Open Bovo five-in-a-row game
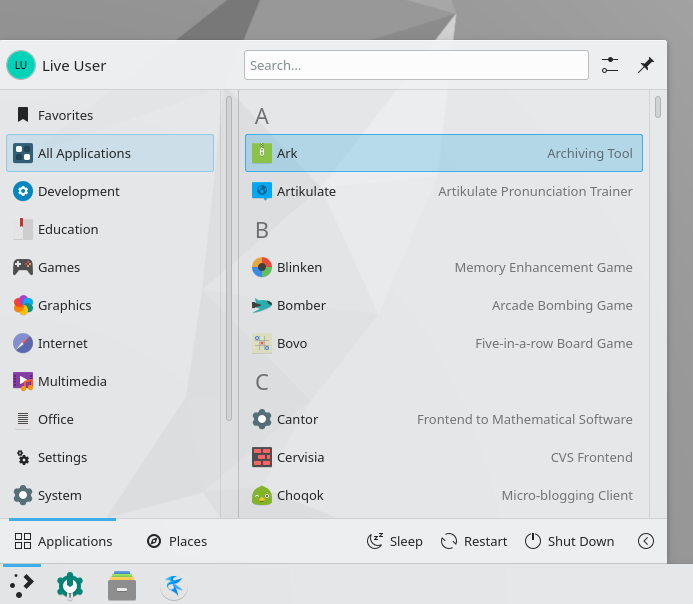Image resolution: width=693 pixels, height=604 pixels. tap(444, 343)
